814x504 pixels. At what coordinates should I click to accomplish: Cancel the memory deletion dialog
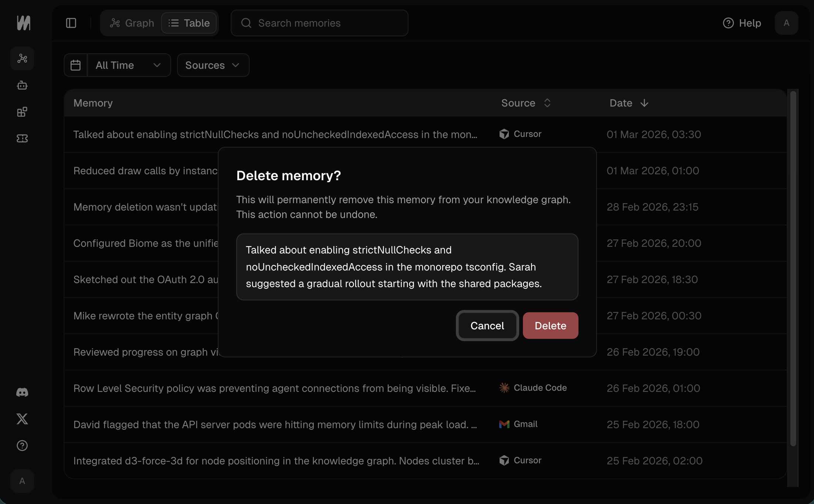tap(487, 326)
